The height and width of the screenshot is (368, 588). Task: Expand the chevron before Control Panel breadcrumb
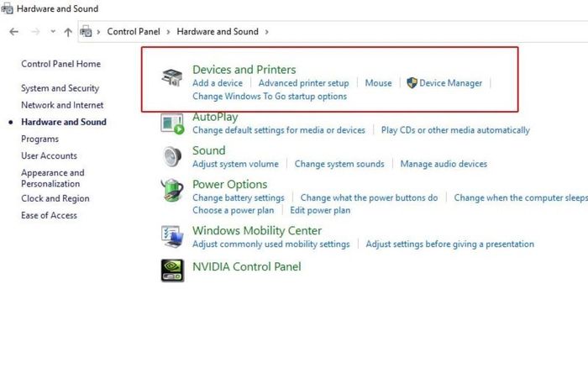click(98, 32)
